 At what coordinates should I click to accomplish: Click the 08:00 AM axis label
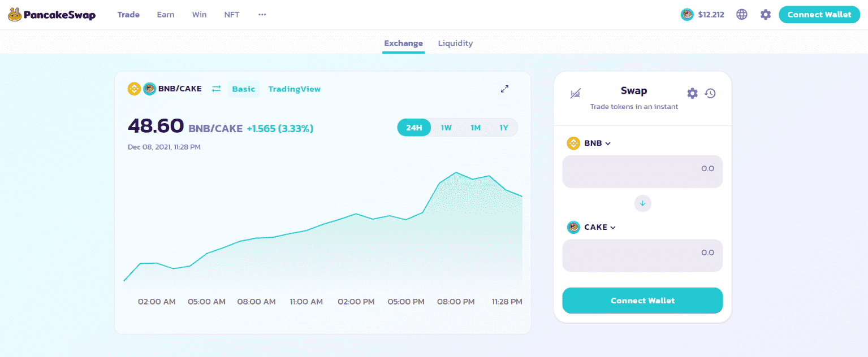point(257,302)
